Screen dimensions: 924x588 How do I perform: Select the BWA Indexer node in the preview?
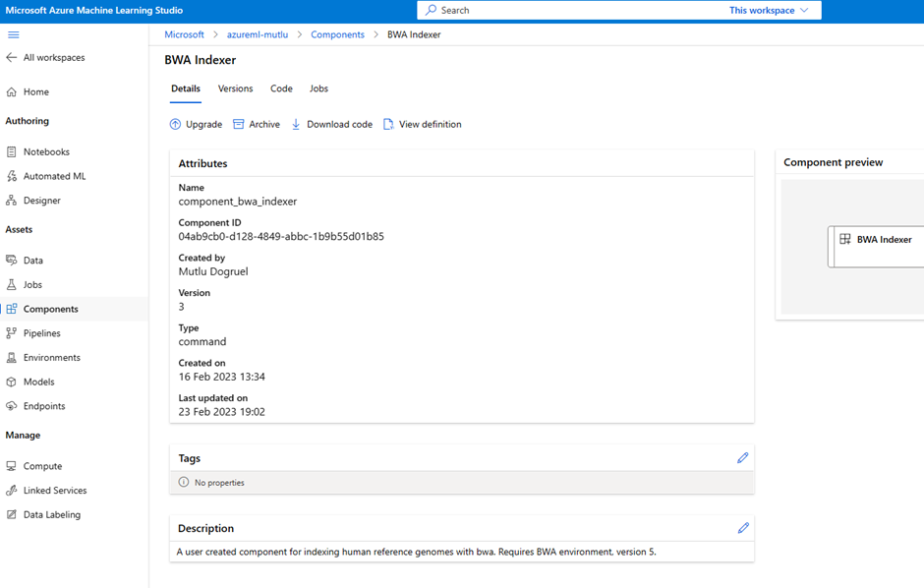876,246
